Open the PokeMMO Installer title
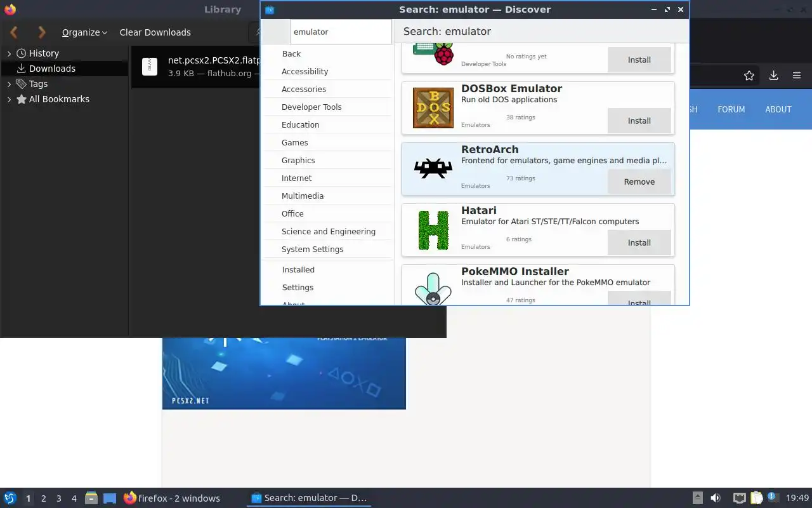This screenshot has width=812, height=508. point(515,271)
